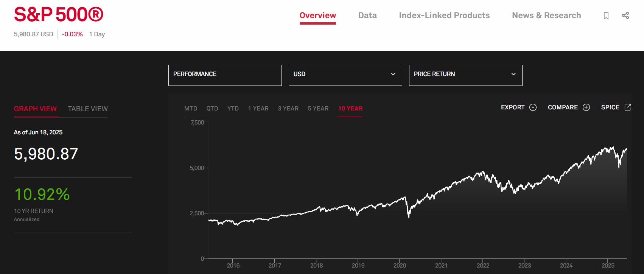
Task: Click the Annualized caption
Action: [x=26, y=220]
